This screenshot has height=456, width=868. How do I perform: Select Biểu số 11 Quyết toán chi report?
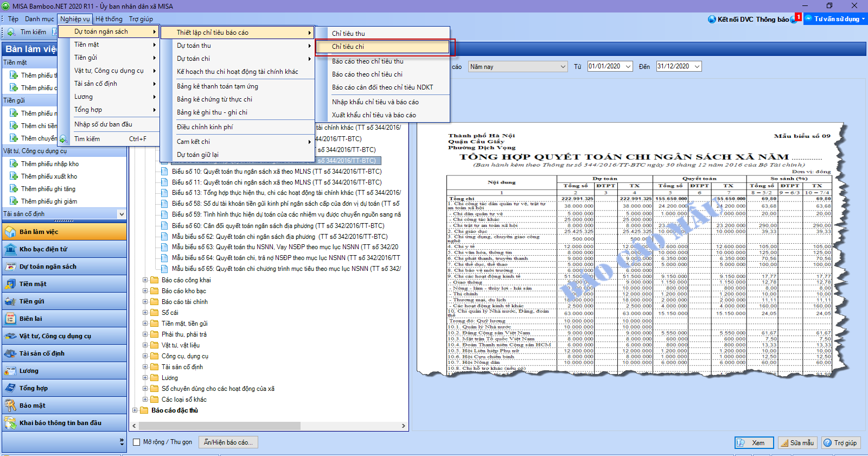pos(277,182)
